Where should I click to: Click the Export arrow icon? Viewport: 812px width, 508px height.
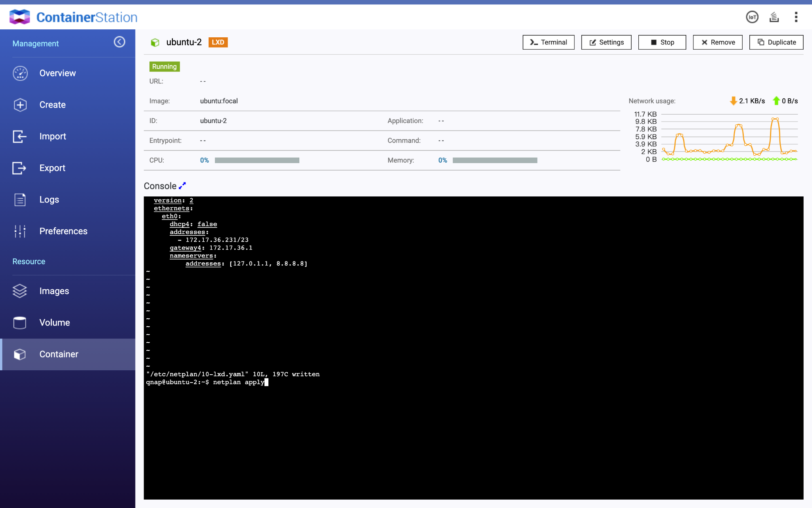(19, 168)
